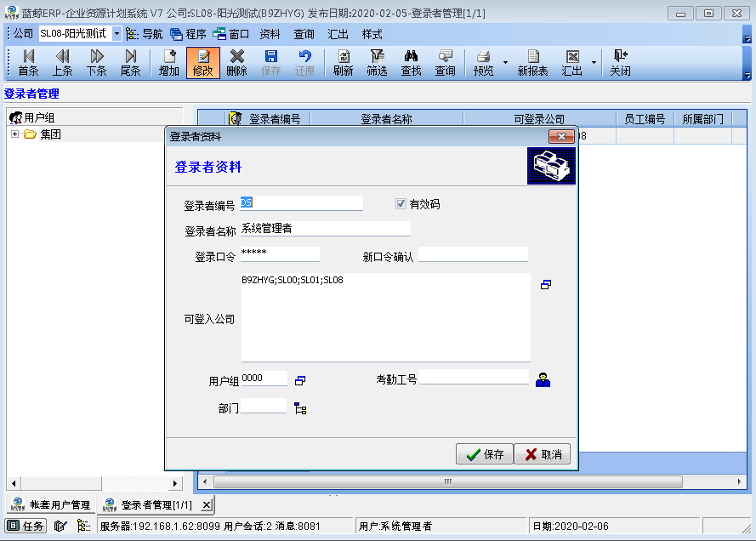Create a 新报表 new report
This screenshot has height=541, width=756.
pyautogui.click(x=532, y=63)
